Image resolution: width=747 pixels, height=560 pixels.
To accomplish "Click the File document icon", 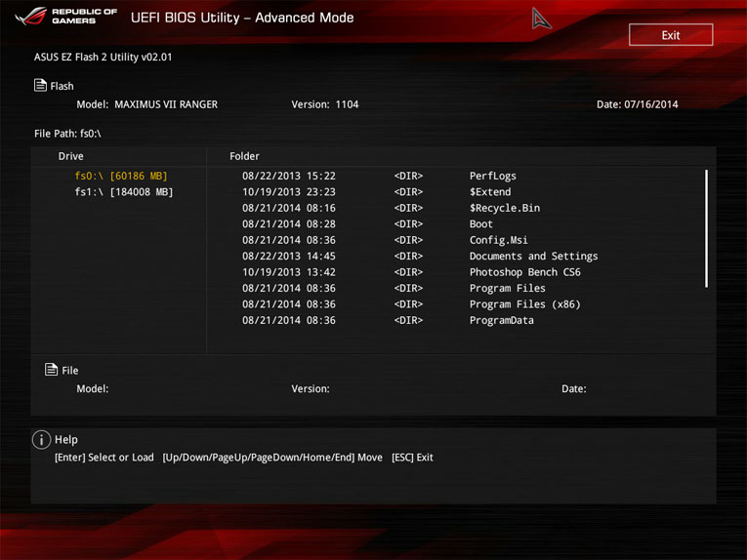I will point(51,369).
